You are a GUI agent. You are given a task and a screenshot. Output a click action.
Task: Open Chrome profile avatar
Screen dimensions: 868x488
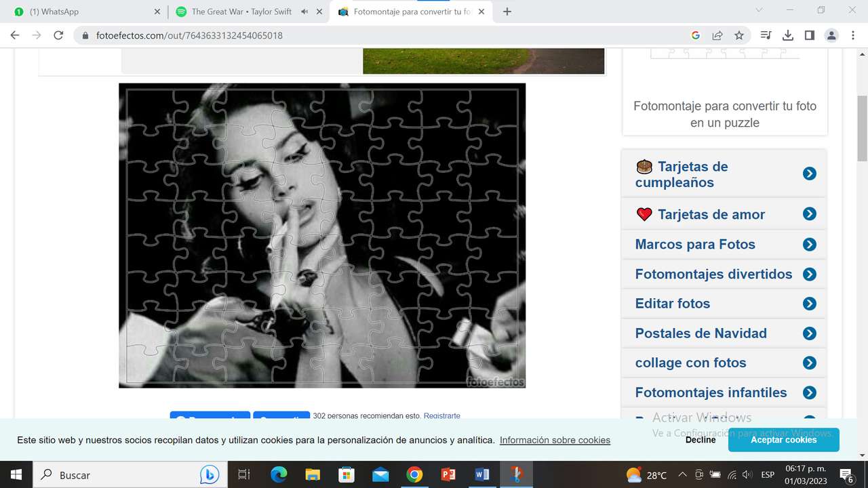(x=831, y=35)
